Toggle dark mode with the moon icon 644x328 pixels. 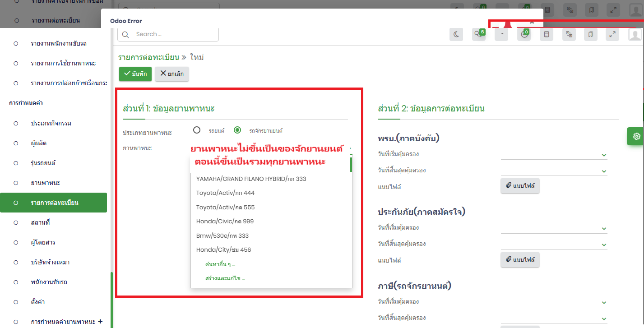coord(456,34)
